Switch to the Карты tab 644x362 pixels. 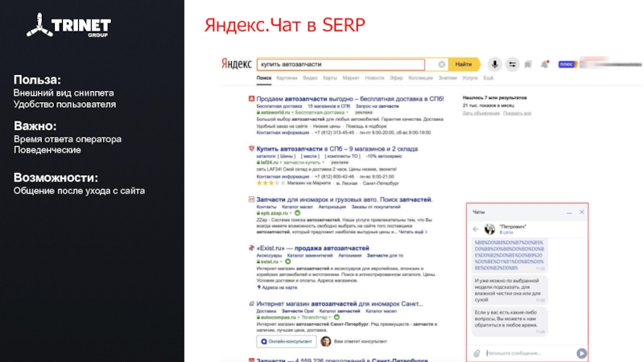point(330,78)
